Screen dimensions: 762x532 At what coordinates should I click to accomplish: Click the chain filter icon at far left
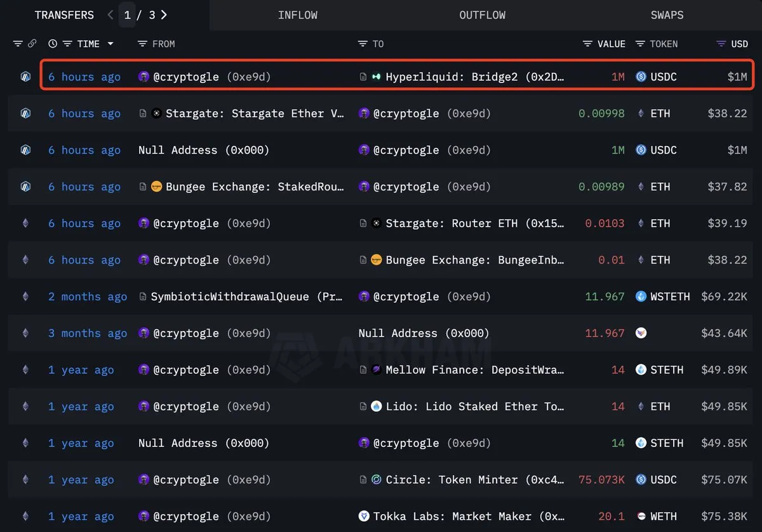(18, 44)
